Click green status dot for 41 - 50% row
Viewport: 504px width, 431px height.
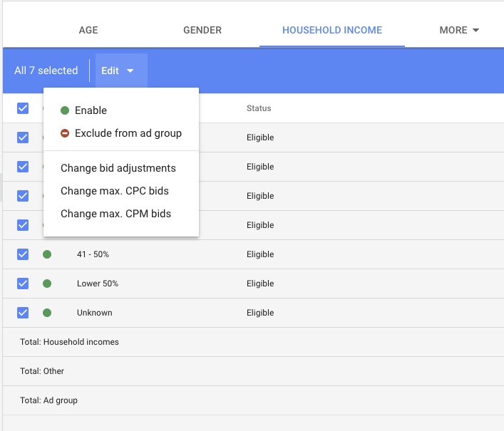pyautogui.click(x=47, y=254)
